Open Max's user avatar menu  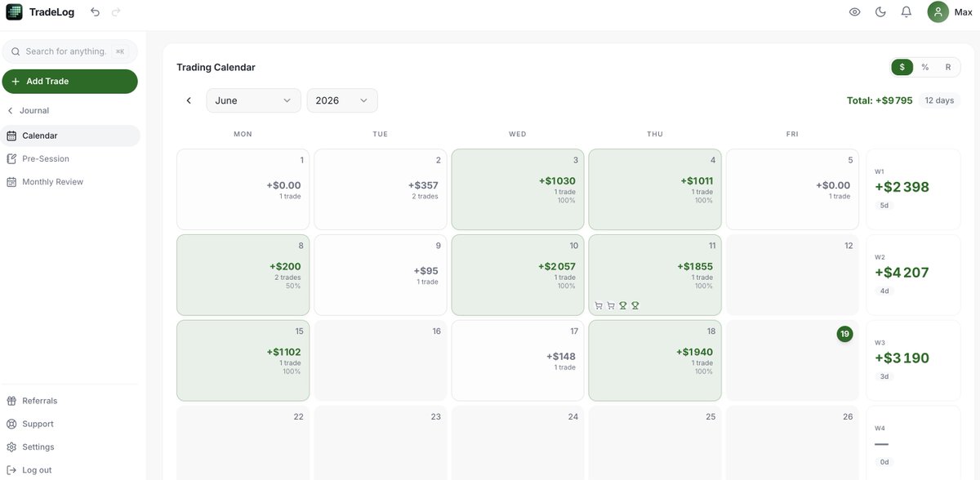938,12
